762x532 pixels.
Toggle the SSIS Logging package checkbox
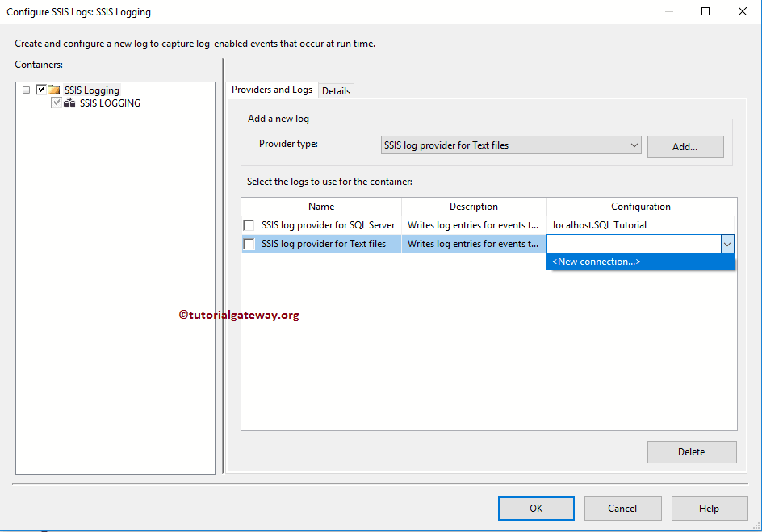pos(41,90)
